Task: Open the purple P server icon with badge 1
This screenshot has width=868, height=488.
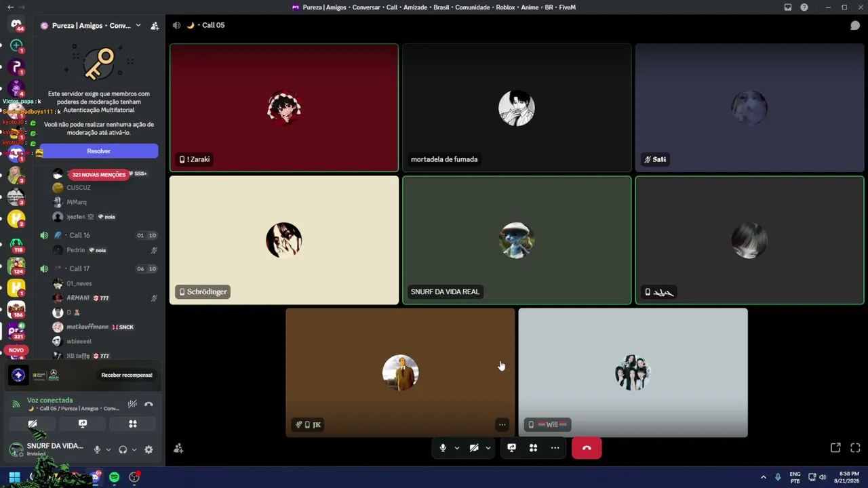Action: click(16, 67)
